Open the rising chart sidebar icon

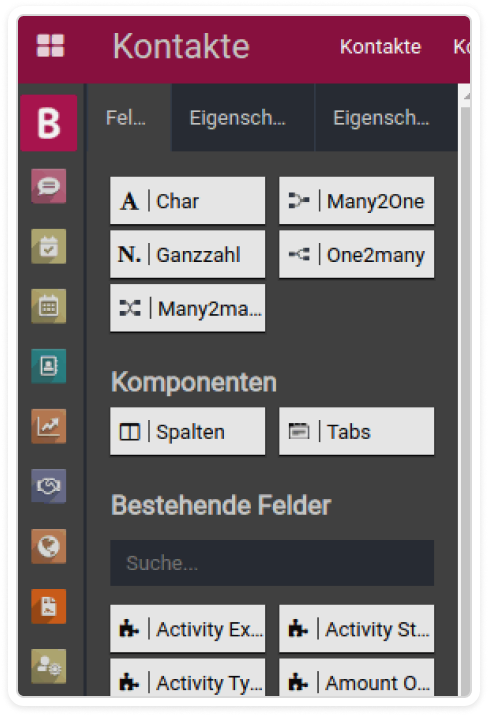click(x=49, y=426)
